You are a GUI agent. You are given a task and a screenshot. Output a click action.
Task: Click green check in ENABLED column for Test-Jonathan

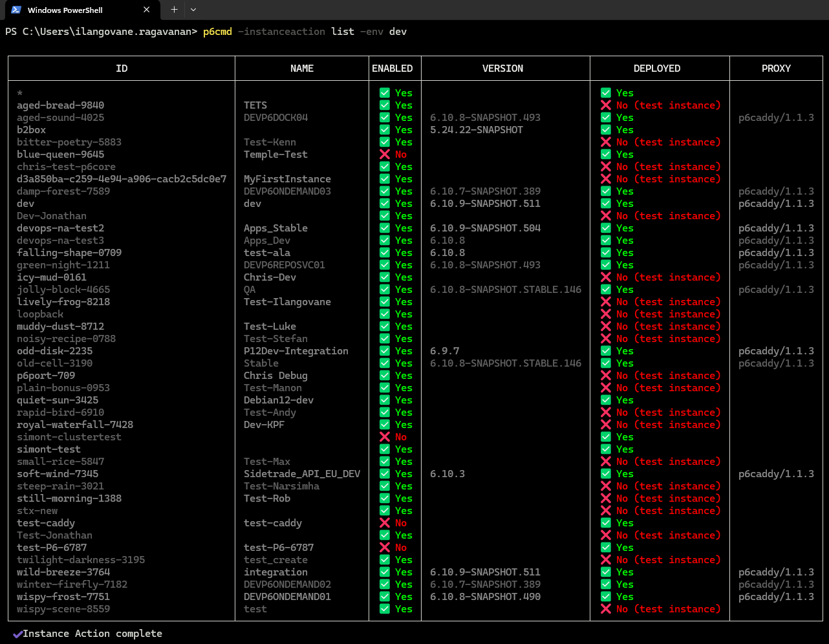click(x=385, y=535)
